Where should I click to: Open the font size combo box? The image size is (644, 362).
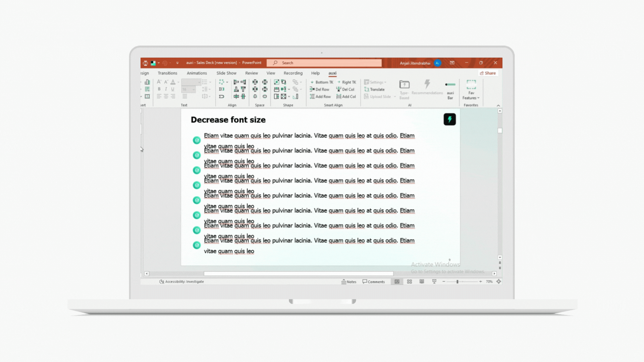point(189,89)
